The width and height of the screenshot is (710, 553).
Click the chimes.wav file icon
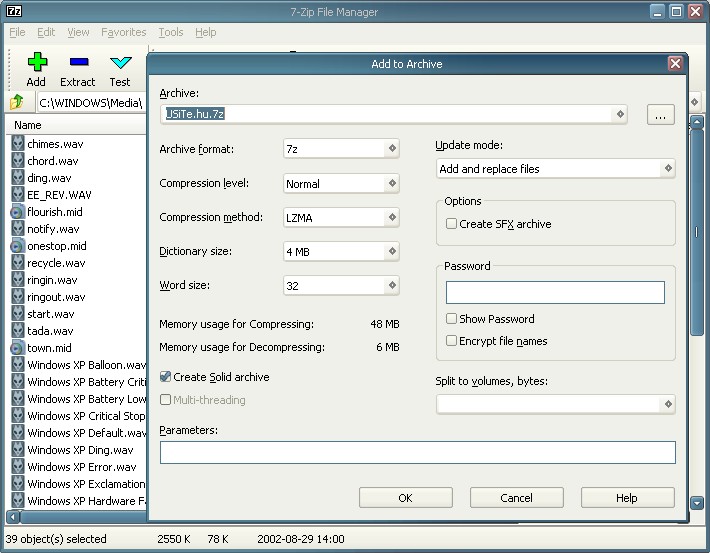tap(18, 143)
